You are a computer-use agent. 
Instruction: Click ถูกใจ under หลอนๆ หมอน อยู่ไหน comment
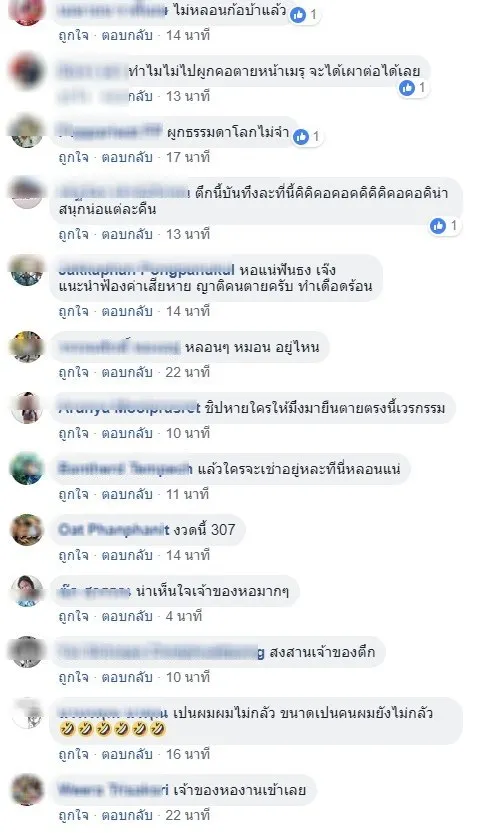click(x=73, y=372)
